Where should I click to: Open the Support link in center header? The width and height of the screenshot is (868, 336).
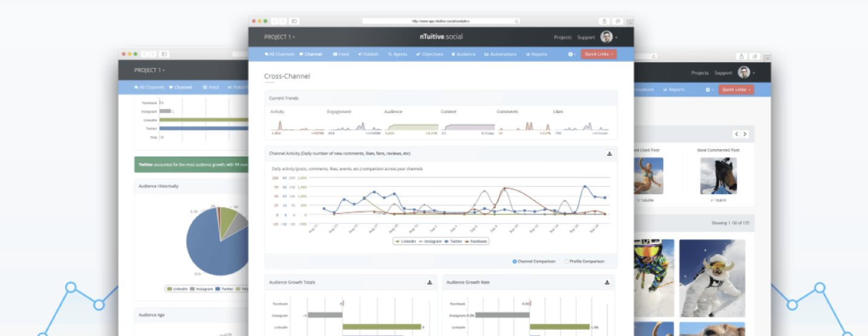tap(586, 37)
